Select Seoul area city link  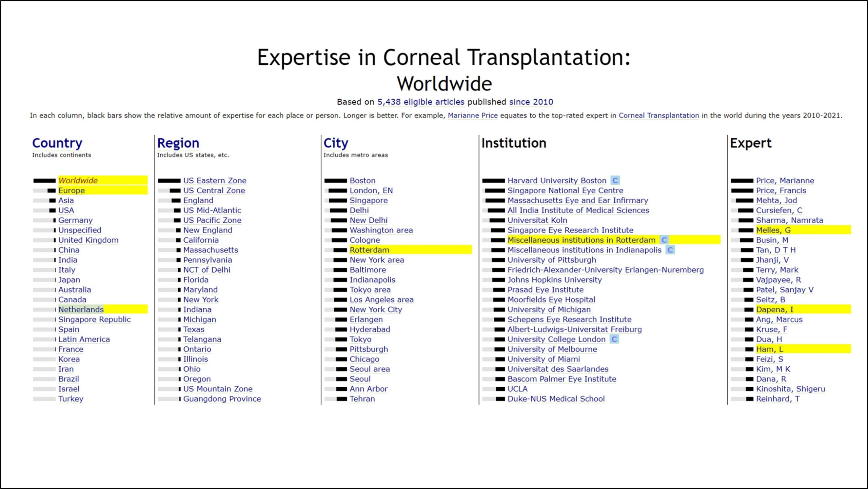coord(370,369)
